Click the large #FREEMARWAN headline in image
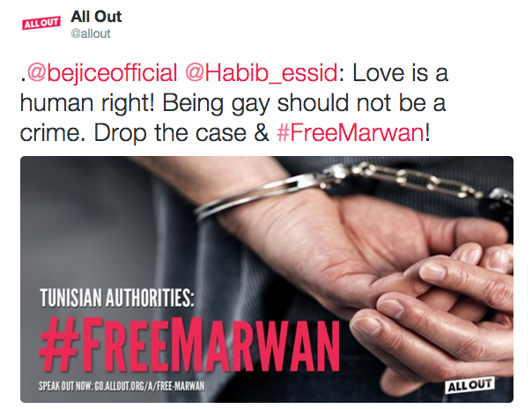 [x=189, y=344]
